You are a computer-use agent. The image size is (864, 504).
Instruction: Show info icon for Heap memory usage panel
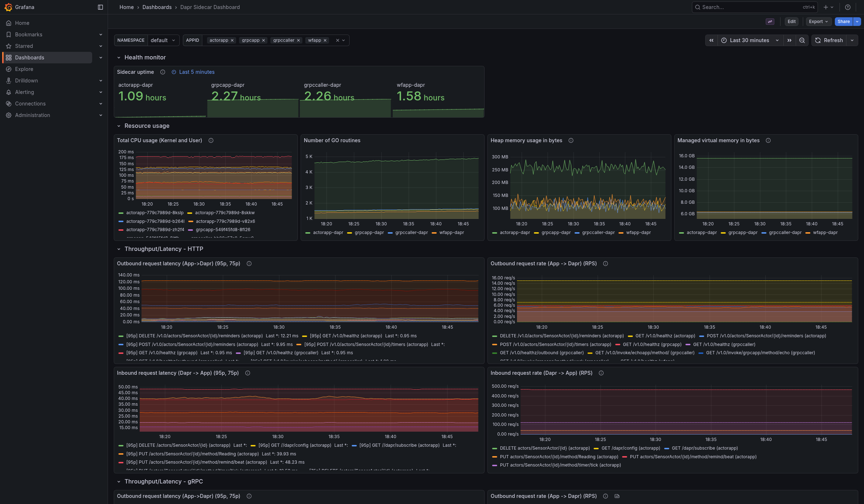click(x=571, y=140)
